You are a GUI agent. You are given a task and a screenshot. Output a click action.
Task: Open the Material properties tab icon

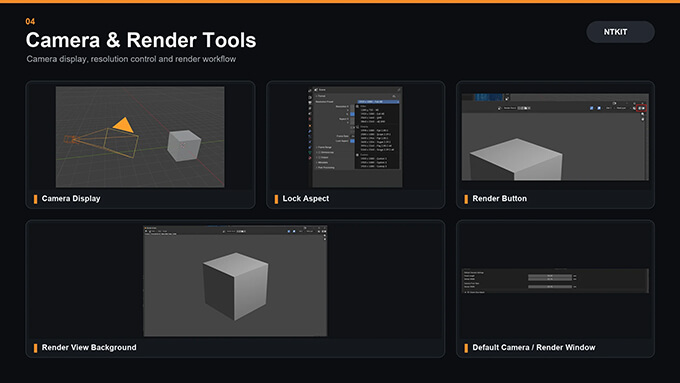tap(310, 158)
